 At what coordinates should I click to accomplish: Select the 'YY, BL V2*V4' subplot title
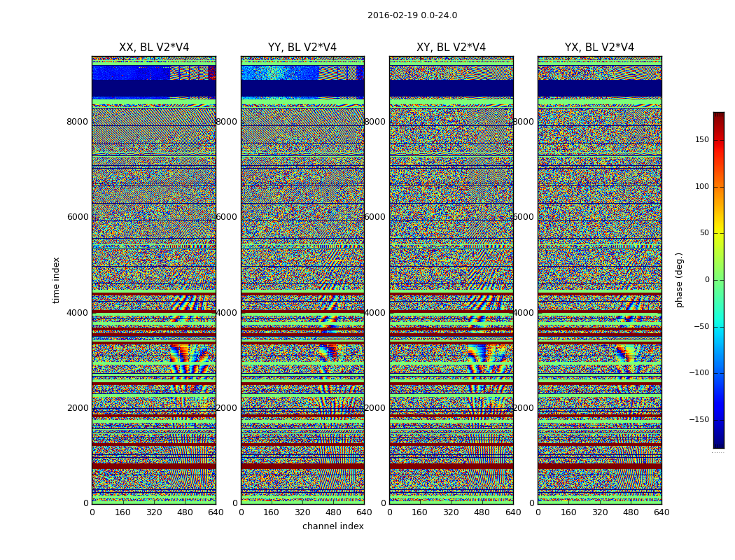coord(302,48)
